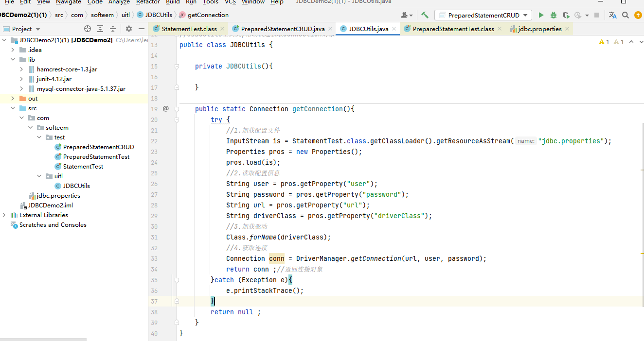Click the locate target crosshair icon in Project panel
644x341 pixels.
tap(88, 29)
